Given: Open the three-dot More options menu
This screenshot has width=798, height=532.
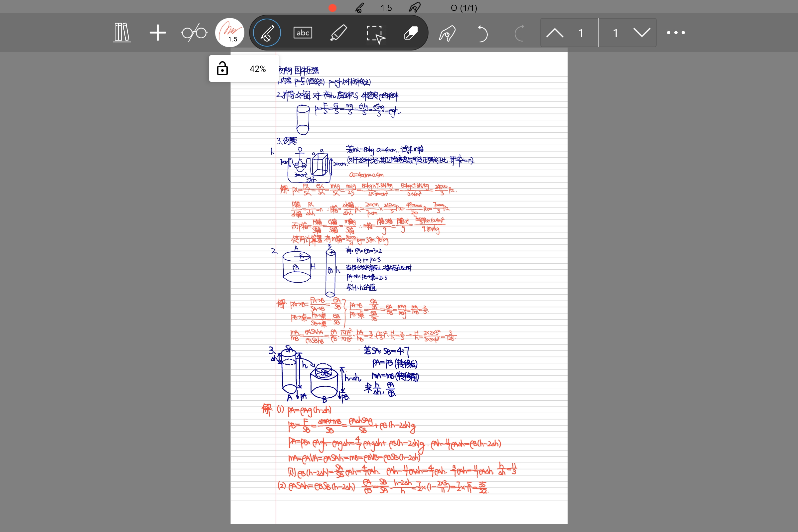Looking at the screenshot, I should point(675,32).
